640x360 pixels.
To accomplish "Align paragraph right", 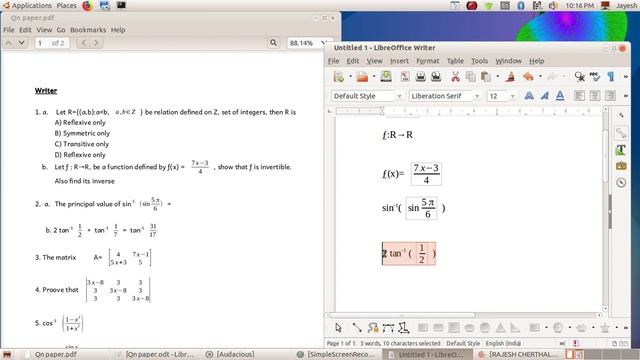I will point(610,96).
